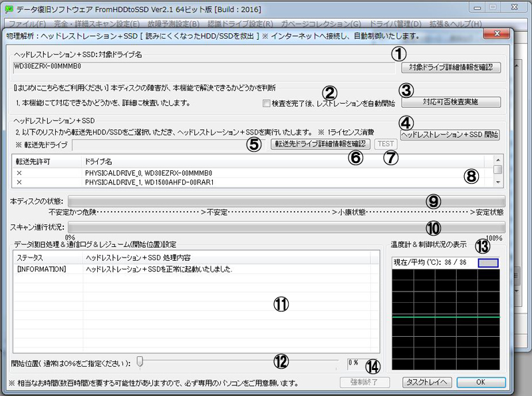Click the ドライブ名 column header
The width and height of the screenshot is (532, 396).
[283, 162]
